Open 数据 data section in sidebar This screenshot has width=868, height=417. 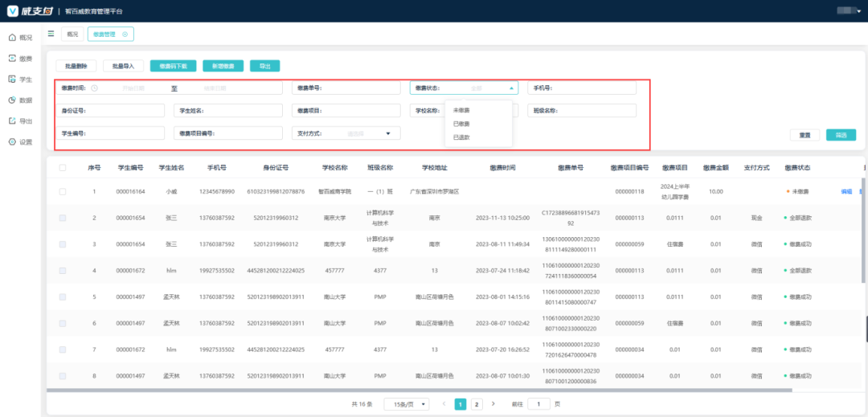click(19, 100)
